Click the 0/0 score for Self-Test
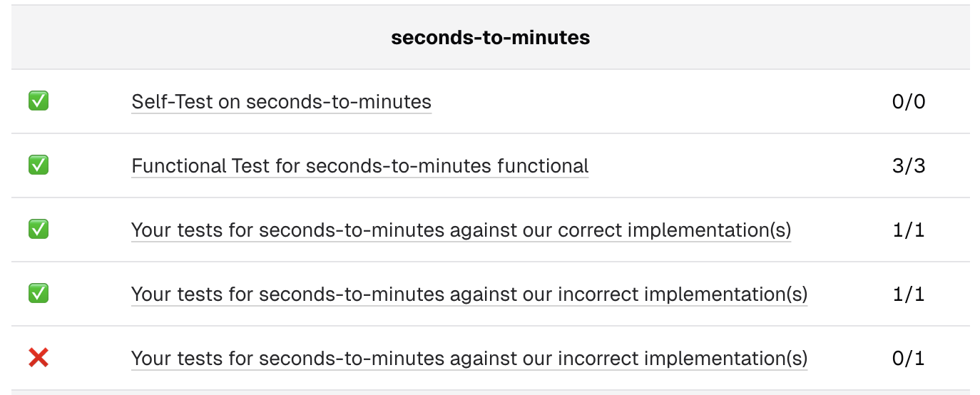 coord(908,102)
